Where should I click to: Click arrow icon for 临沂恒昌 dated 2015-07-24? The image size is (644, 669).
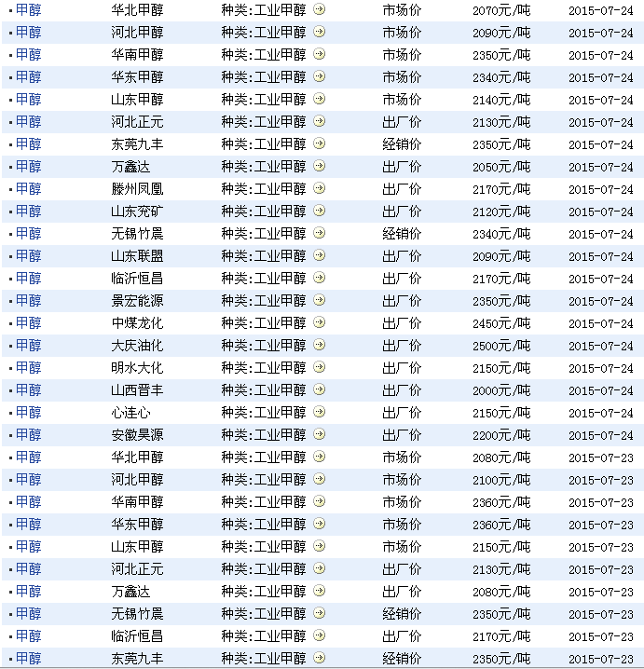pos(320,278)
